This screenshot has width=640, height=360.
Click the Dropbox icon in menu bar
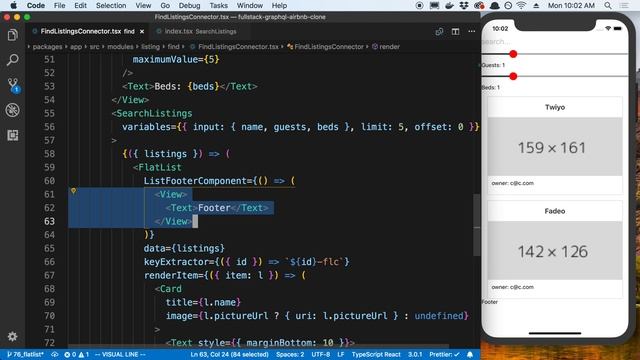(x=464, y=5)
